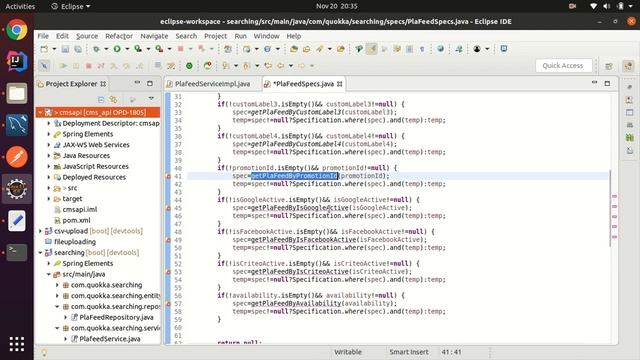Expand the csv-upload project node
The height and width of the screenshot is (360, 640).
(x=40, y=231)
